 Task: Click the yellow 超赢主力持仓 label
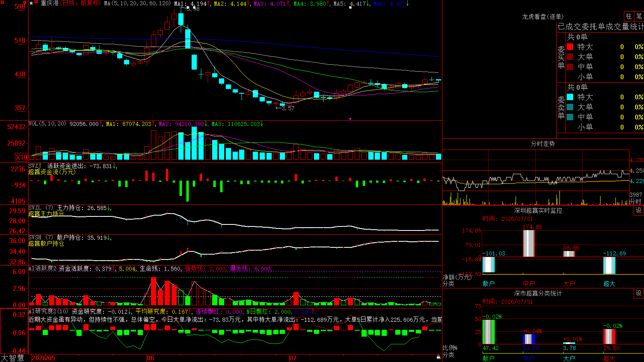[x=46, y=214]
